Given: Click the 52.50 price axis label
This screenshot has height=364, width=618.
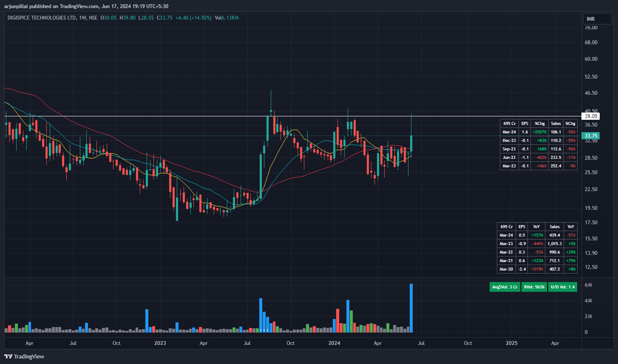Looking at the screenshot, I should click(x=591, y=77).
